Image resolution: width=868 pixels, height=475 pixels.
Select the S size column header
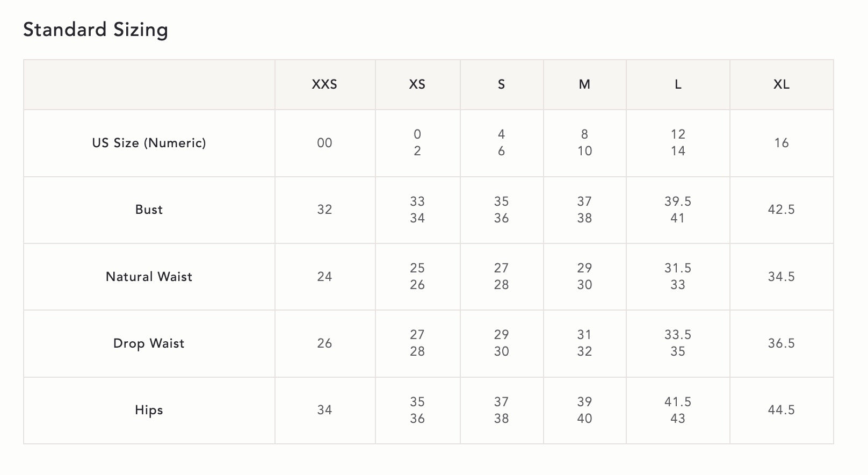click(501, 84)
